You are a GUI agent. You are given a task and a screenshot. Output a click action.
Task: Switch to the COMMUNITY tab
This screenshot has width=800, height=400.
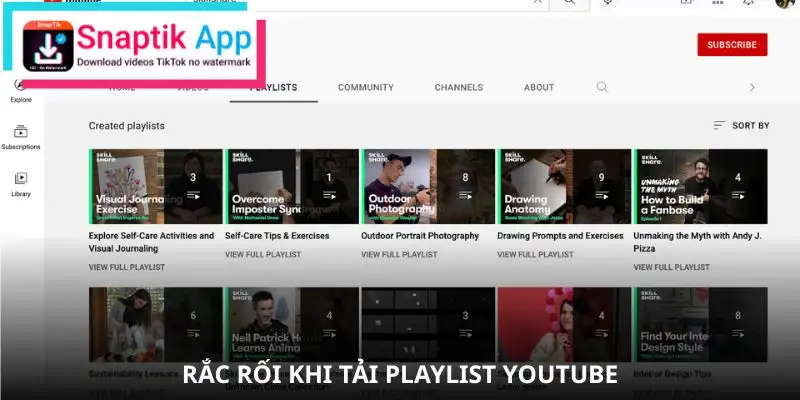pyautogui.click(x=366, y=87)
